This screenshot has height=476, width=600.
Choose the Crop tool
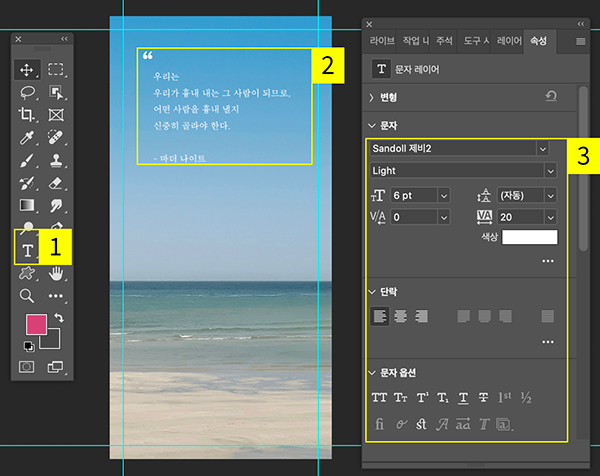tap(27, 115)
